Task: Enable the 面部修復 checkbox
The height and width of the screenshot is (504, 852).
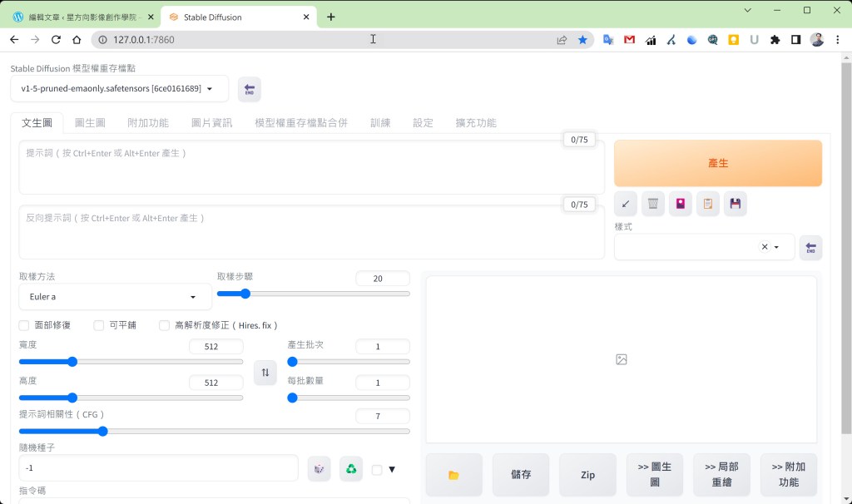Action: (24, 326)
